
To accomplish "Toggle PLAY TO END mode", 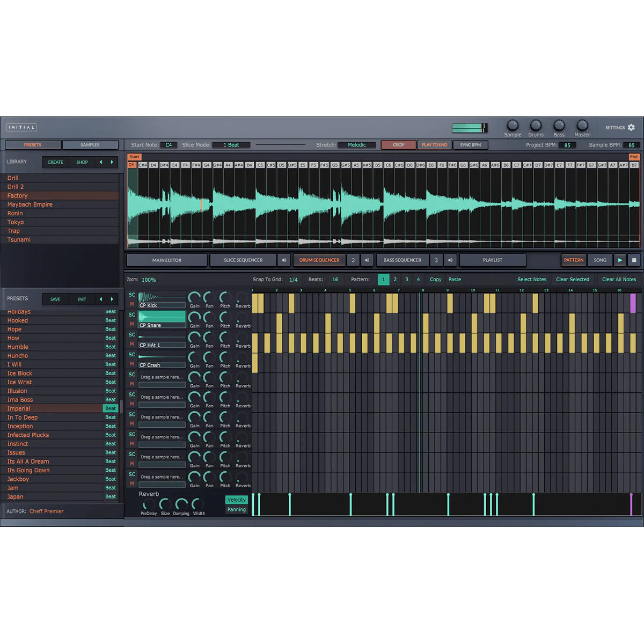I will (x=434, y=145).
